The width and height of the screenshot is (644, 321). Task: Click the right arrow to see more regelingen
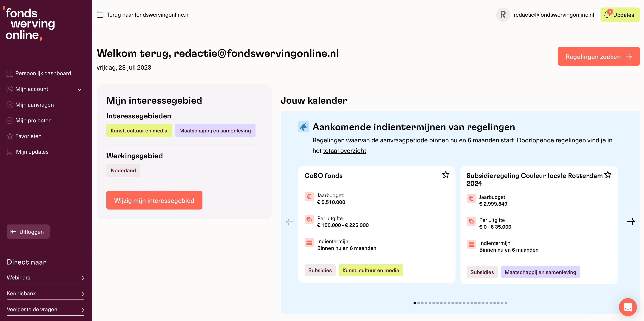click(631, 221)
